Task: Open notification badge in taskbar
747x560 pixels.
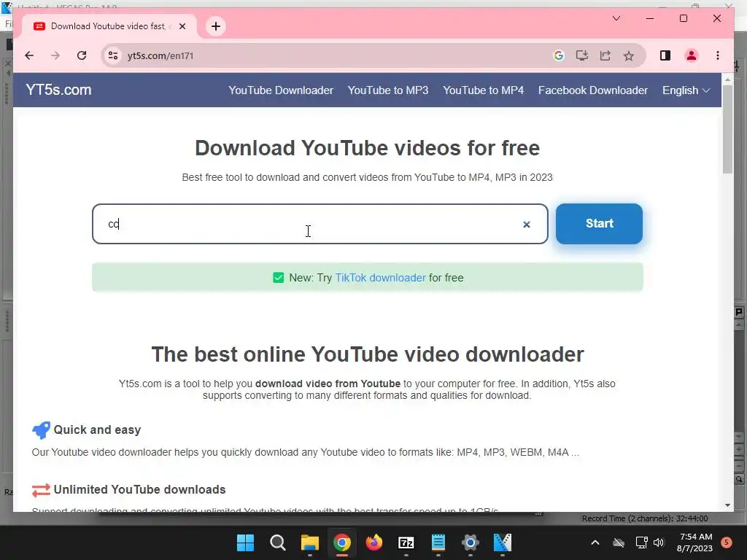Action: [x=727, y=542]
